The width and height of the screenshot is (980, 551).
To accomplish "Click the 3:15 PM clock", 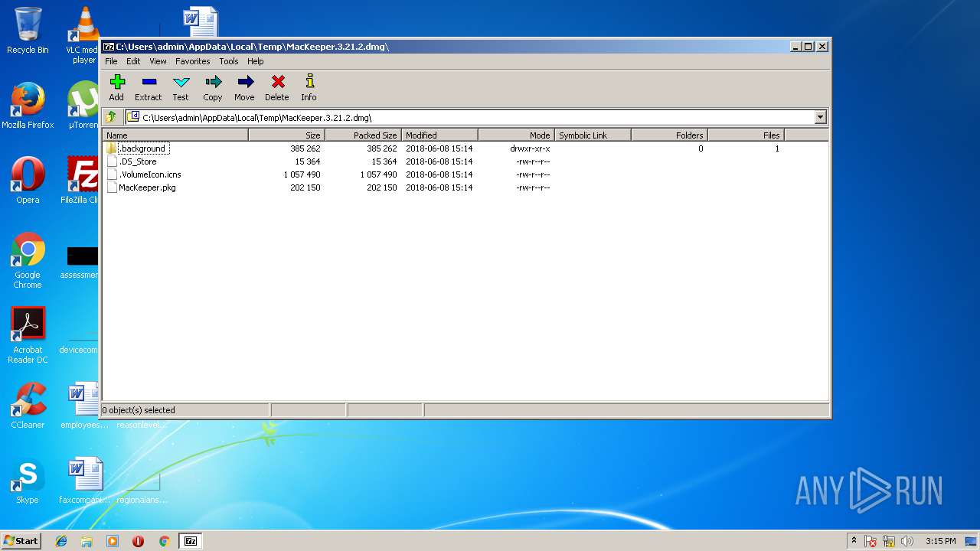I will point(940,541).
